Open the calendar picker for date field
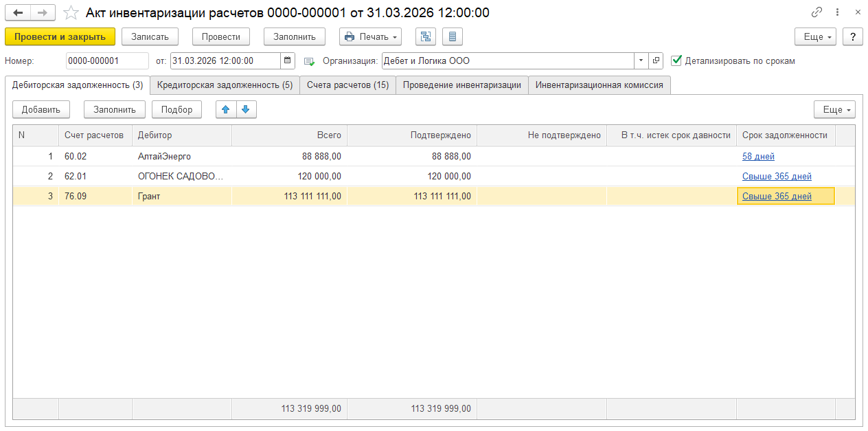The height and width of the screenshot is (431, 868). point(288,60)
